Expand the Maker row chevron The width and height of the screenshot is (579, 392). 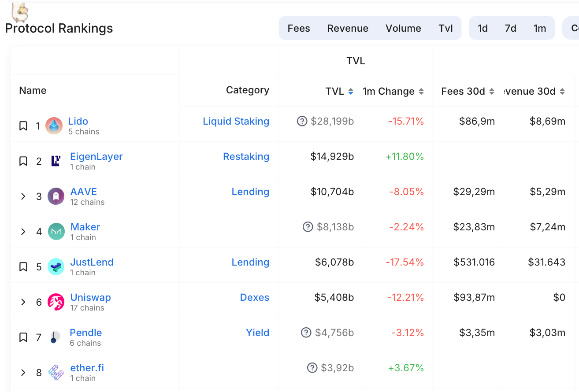23,232
